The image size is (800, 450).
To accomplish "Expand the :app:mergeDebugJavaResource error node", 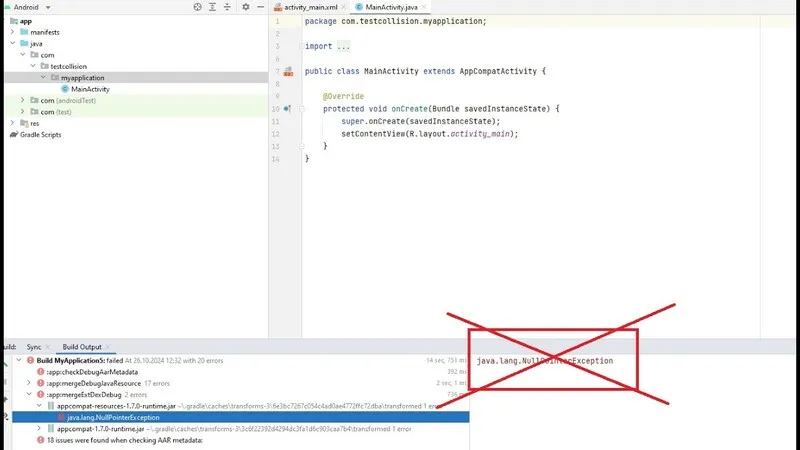I will click(29, 383).
